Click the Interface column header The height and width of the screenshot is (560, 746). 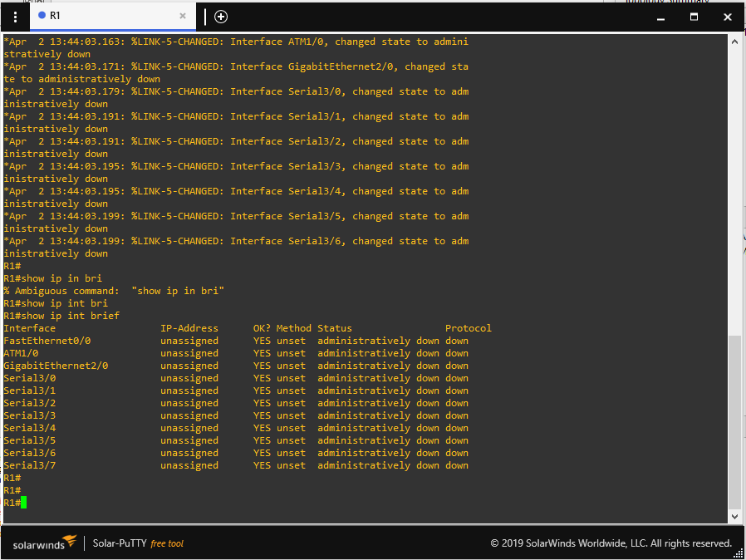pos(30,328)
